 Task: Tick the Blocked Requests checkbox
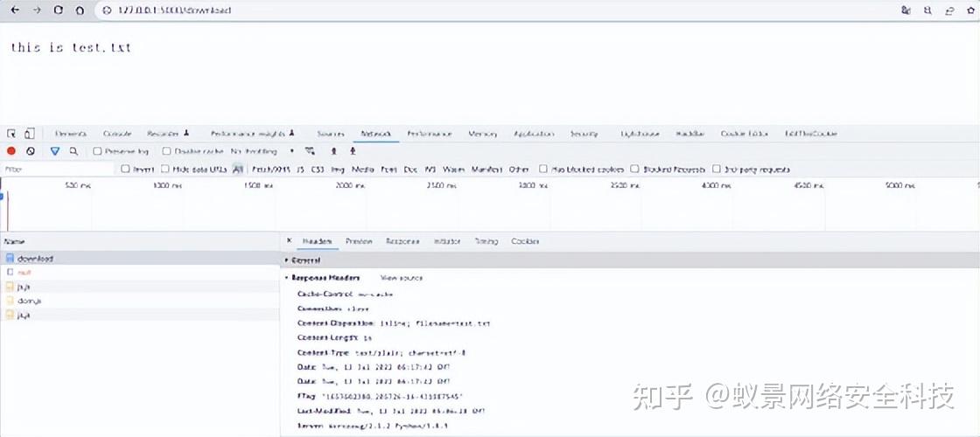(x=634, y=169)
